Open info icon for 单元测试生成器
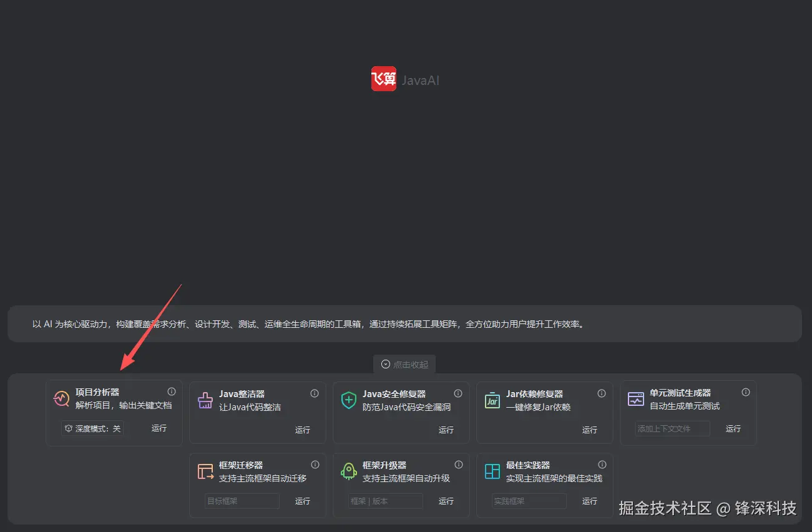The height and width of the screenshot is (532, 812). pyautogui.click(x=746, y=392)
